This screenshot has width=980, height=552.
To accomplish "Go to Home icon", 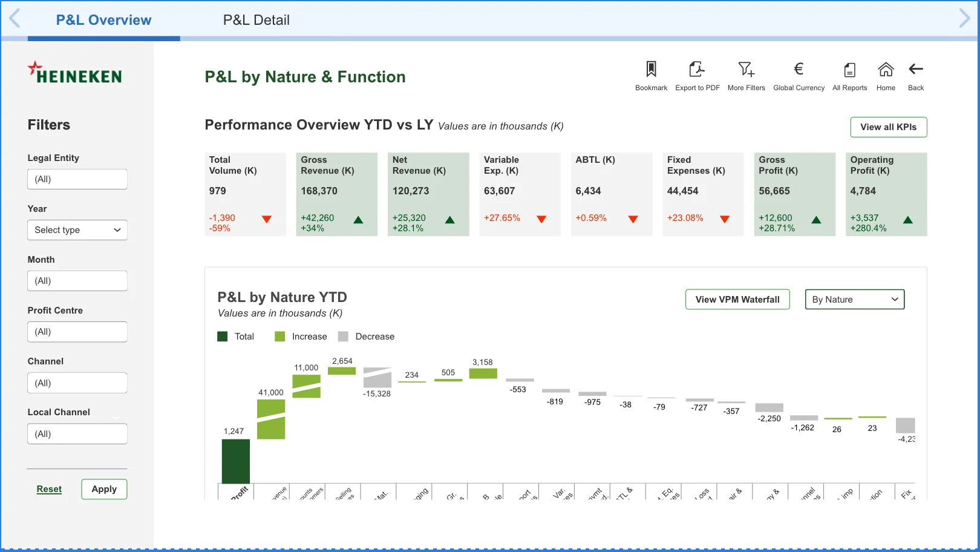I will click(886, 69).
